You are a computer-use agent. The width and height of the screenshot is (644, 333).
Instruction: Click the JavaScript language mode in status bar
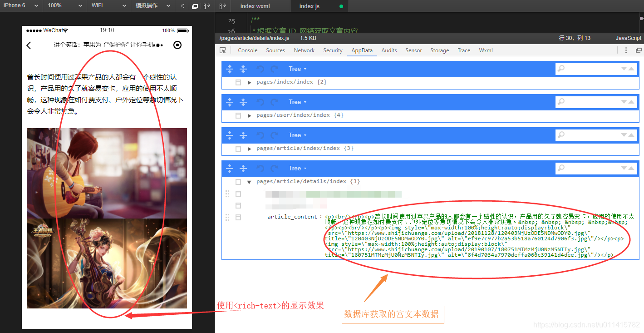629,38
